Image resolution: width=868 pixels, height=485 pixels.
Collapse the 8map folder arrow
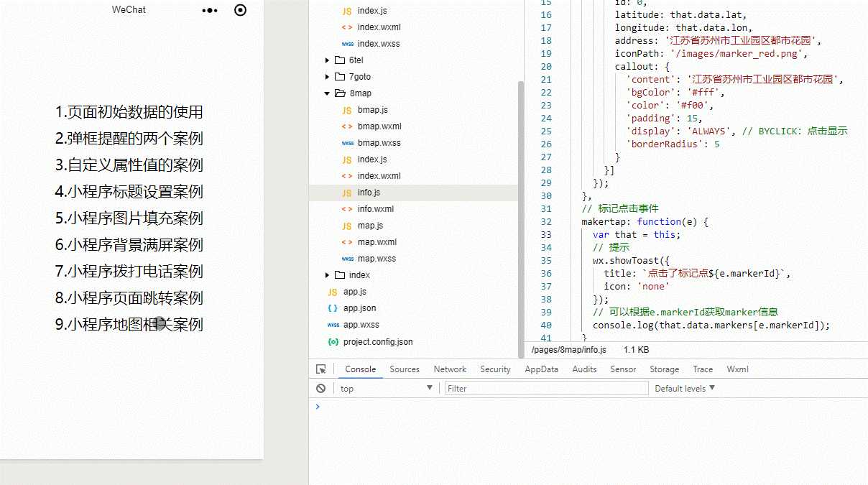(x=327, y=93)
